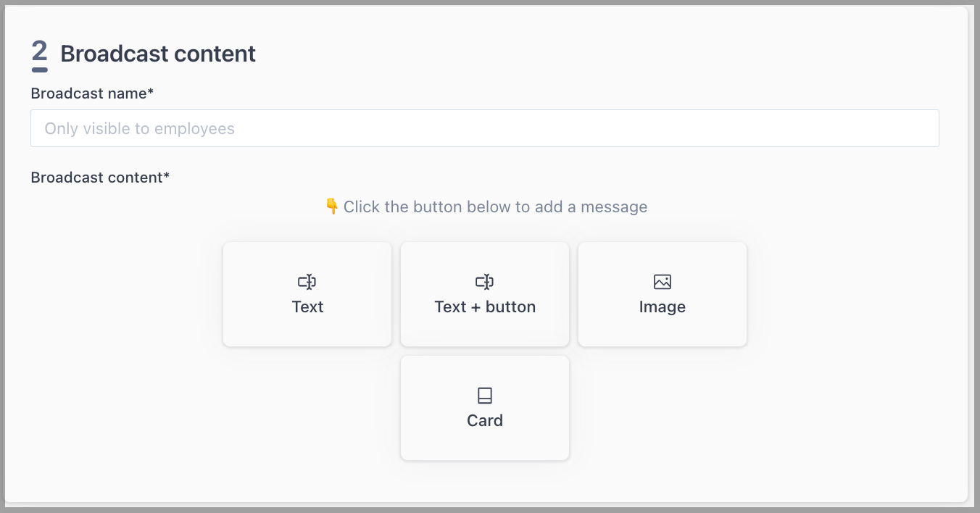The width and height of the screenshot is (980, 513).
Task: Add an Image message block
Action: [663, 294]
